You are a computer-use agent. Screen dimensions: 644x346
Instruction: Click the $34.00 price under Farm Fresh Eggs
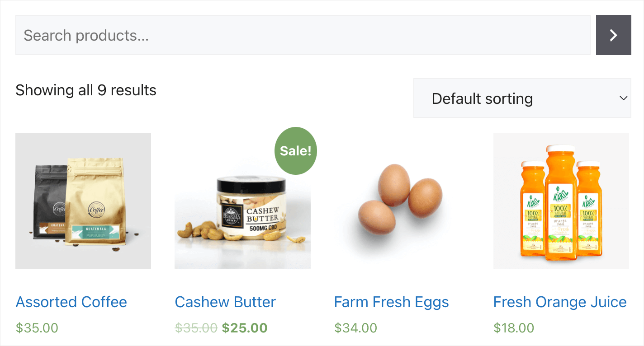point(355,327)
